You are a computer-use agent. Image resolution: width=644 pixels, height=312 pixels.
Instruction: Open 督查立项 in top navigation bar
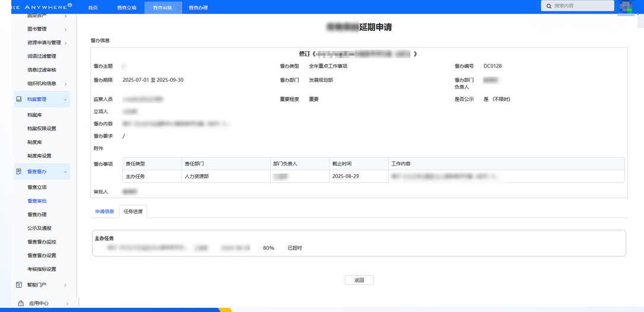coord(126,8)
